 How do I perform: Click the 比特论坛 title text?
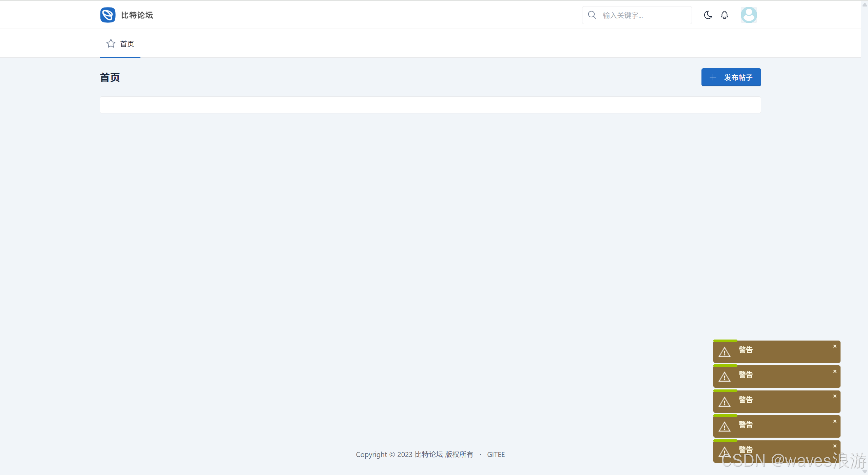click(137, 15)
